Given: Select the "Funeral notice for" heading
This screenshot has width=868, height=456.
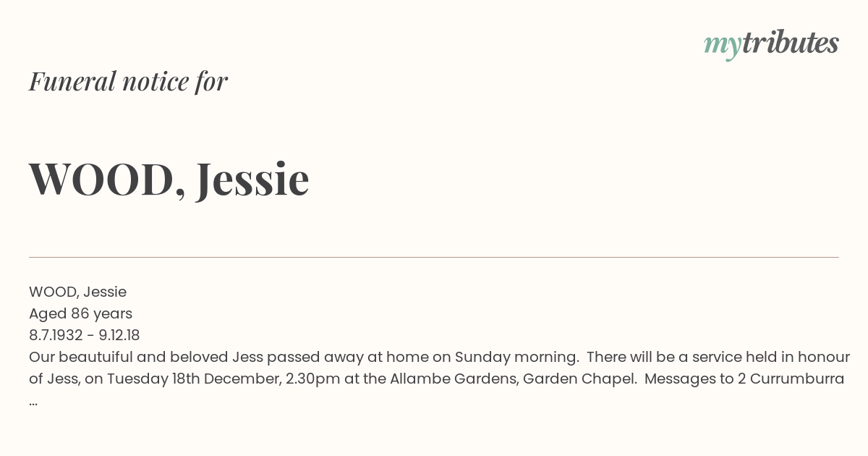Looking at the screenshot, I should (128, 81).
